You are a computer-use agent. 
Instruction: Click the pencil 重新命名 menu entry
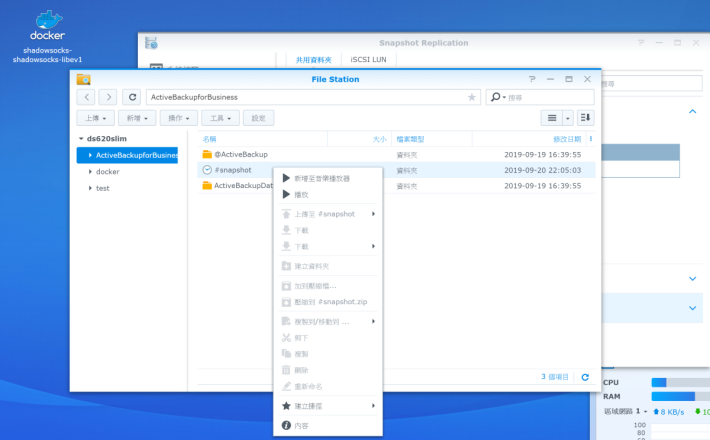pos(328,387)
